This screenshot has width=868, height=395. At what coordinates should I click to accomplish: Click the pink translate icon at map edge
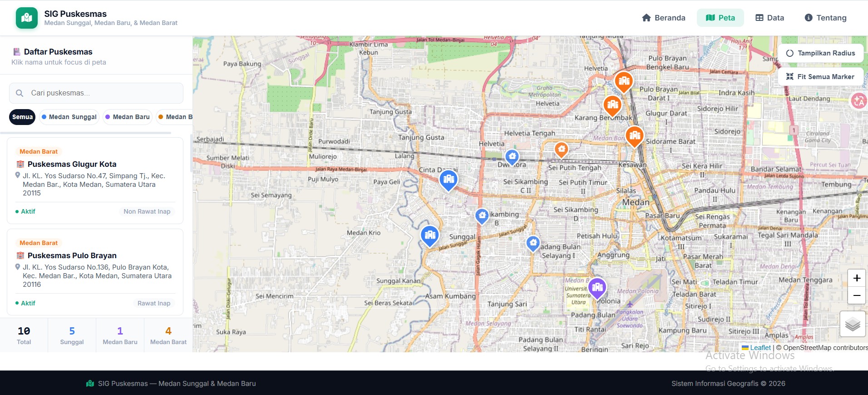pos(858,101)
